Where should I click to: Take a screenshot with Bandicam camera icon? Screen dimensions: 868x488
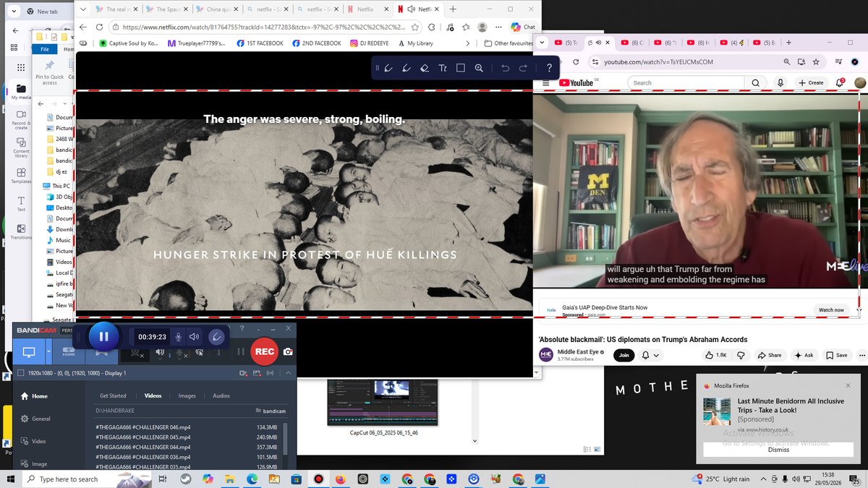(288, 352)
